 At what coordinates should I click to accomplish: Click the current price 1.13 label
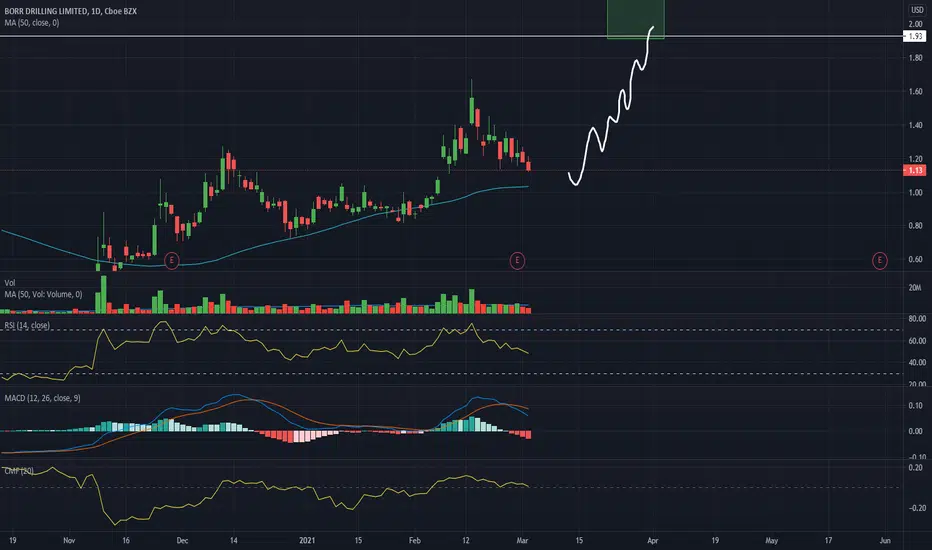(915, 170)
